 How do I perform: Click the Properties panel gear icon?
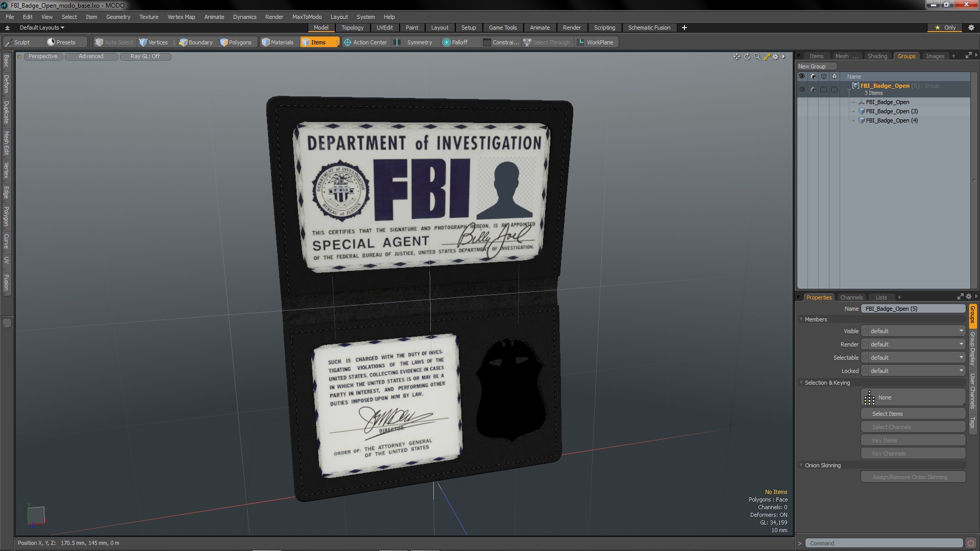(x=969, y=297)
